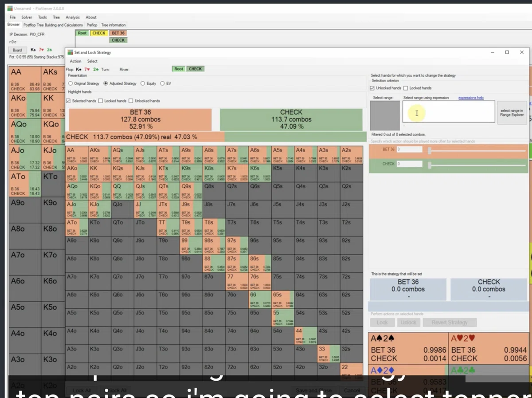This screenshot has height=398, width=532.
Task: Click the CHECK 113.7 combos summary box
Action: [291, 119]
